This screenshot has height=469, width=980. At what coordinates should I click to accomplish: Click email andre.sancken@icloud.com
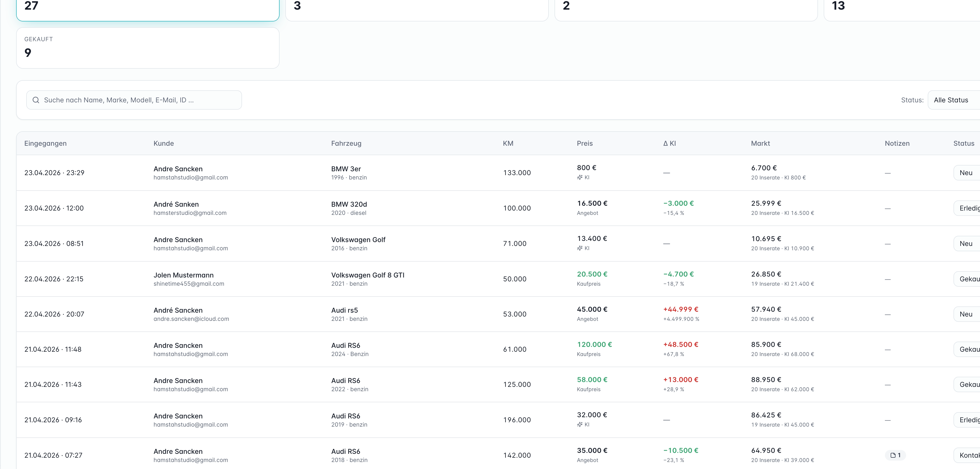click(x=191, y=319)
